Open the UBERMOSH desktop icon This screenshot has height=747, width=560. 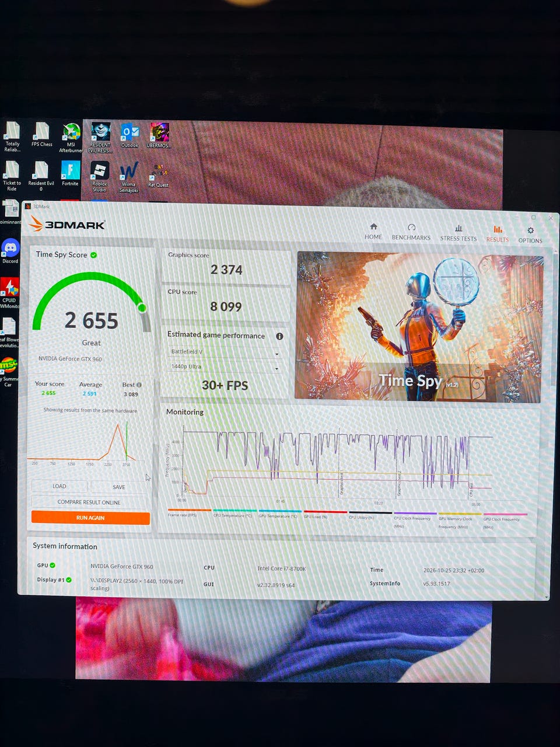coord(159,135)
